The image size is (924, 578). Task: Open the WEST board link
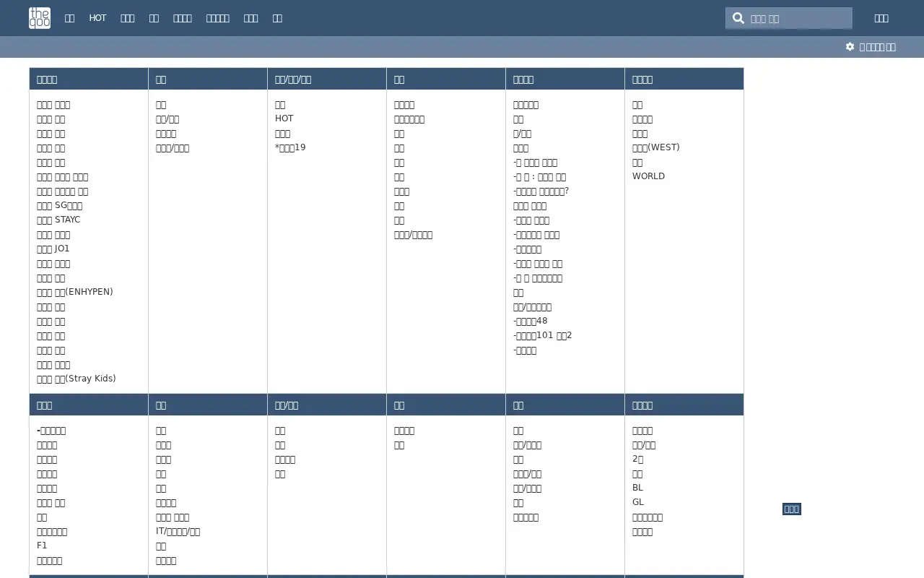tap(655, 147)
